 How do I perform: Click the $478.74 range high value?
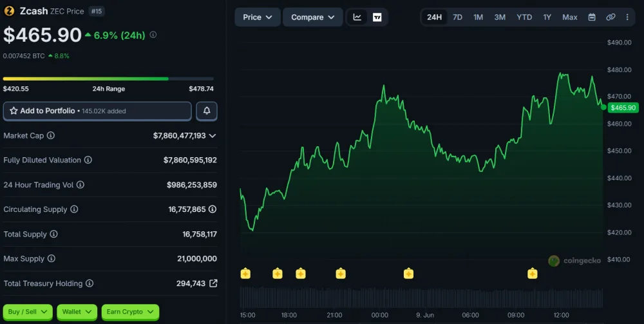tap(201, 89)
